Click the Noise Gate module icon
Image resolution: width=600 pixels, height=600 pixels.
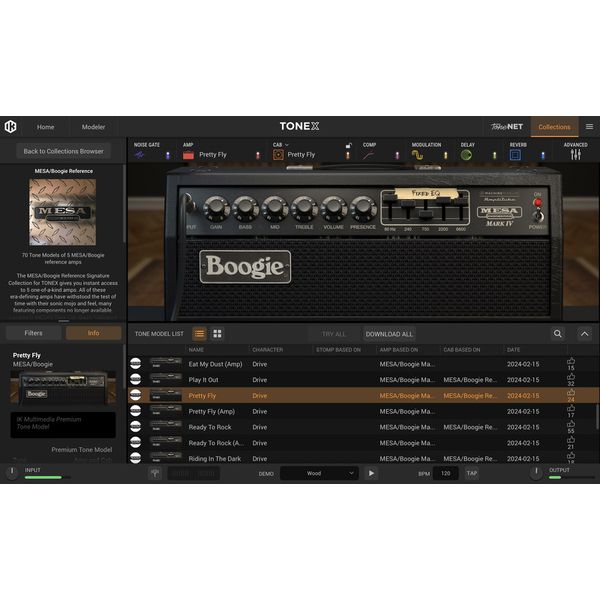[139, 155]
